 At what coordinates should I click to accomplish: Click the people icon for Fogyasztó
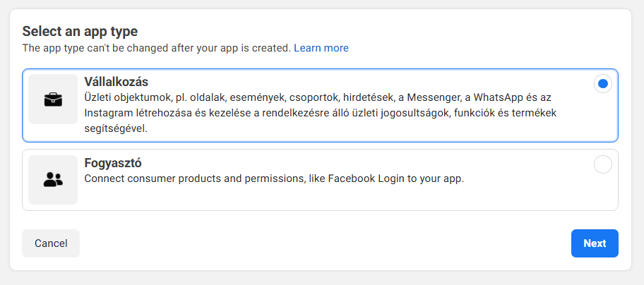53,180
